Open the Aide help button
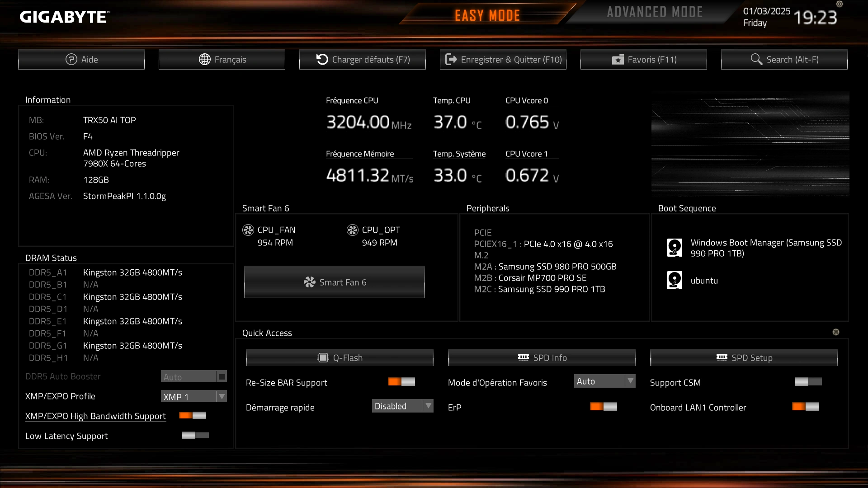This screenshot has height=488, width=868. click(x=81, y=59)
